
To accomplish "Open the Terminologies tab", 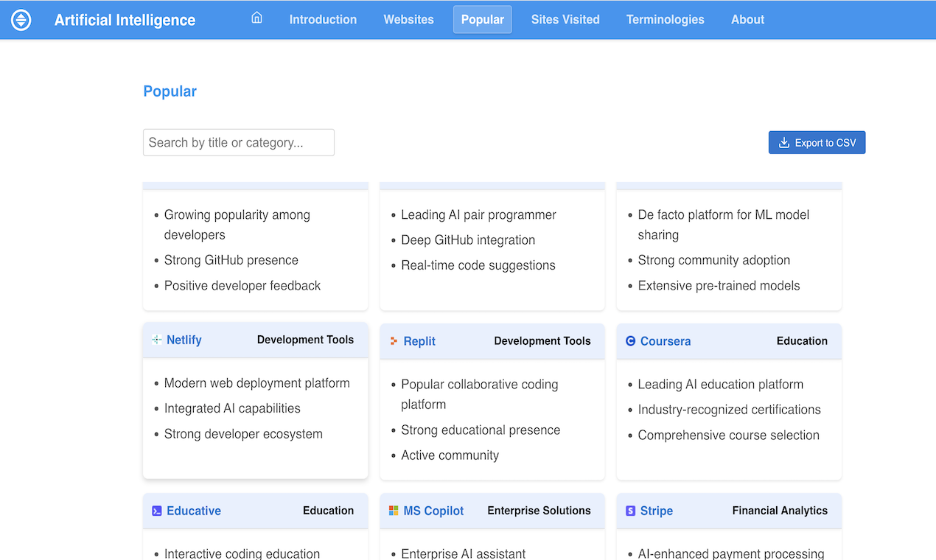I will tap(665, 20).
